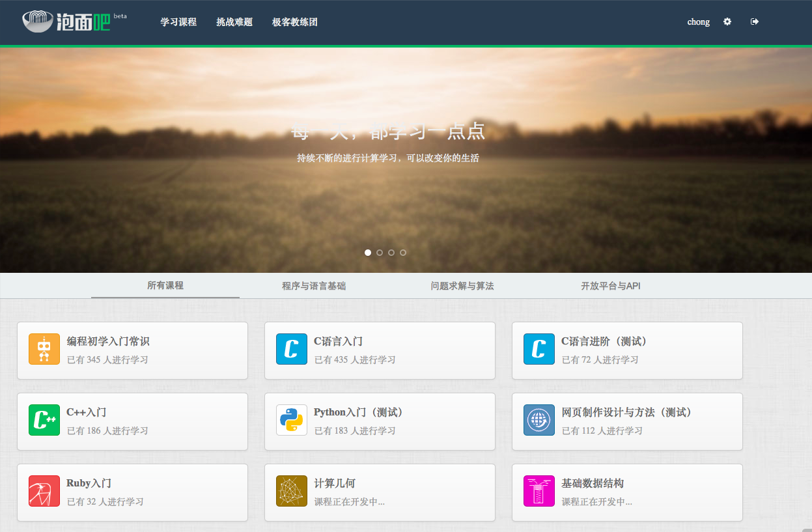Open the 计算几何 course card
The image size is (812, 532).
380,492
